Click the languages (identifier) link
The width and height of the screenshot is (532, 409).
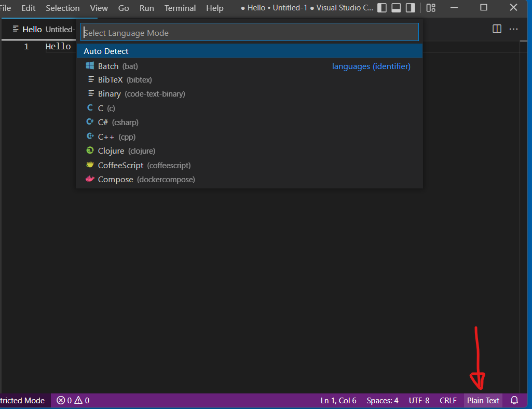coord(371,66)
